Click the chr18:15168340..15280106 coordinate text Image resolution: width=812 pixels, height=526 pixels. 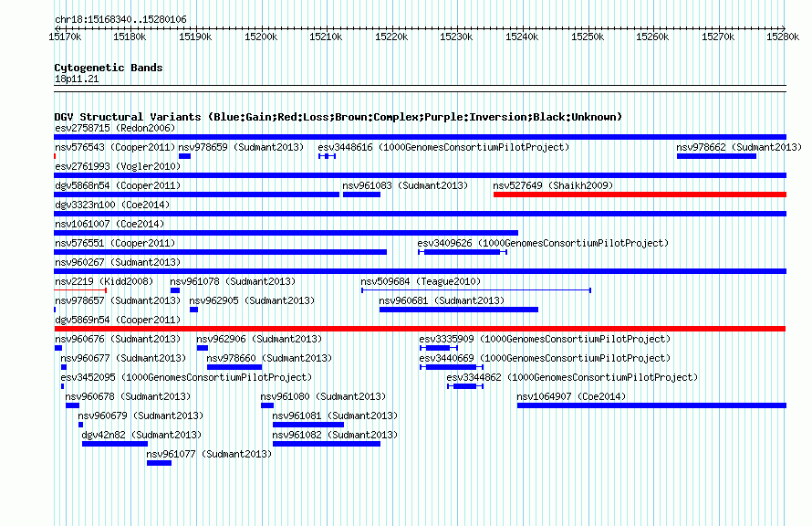tap(120, 19)
